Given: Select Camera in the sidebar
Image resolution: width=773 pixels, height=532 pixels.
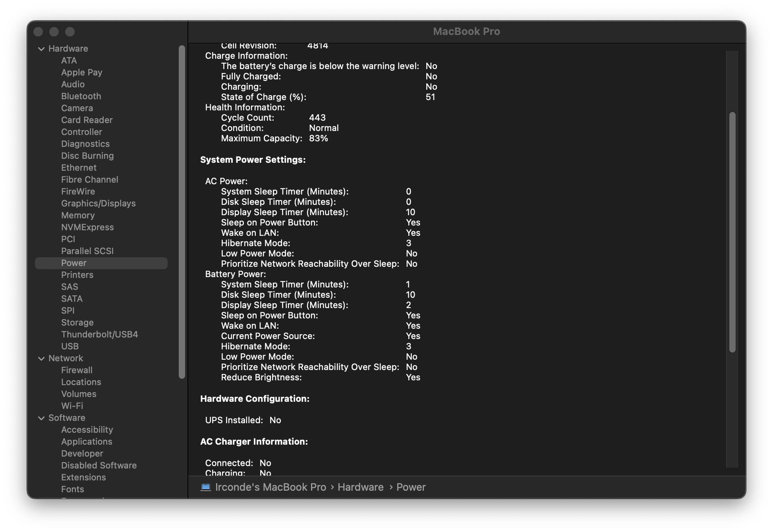Looking at the screenshot, I should tap(77, 108).
